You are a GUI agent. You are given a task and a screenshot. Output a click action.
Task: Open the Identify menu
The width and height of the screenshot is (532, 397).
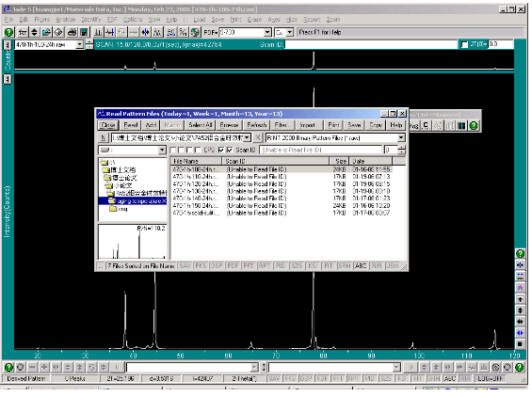[x=91, y=20]
